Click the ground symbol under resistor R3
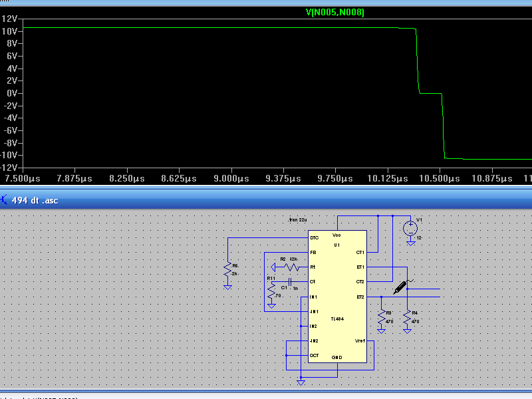Image resolution: width=532 pixels, height=399 pixels. pos(381,331)
